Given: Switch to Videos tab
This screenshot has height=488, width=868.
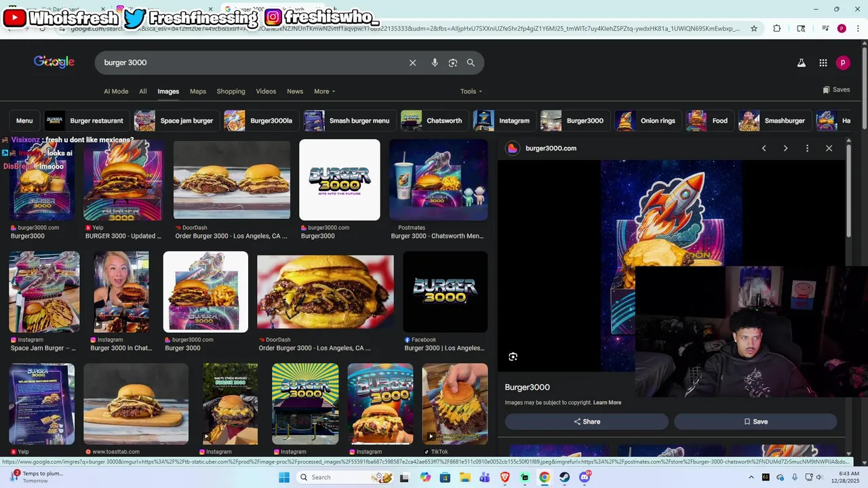Looking at the screenshot, I should (x=266, y=91).
